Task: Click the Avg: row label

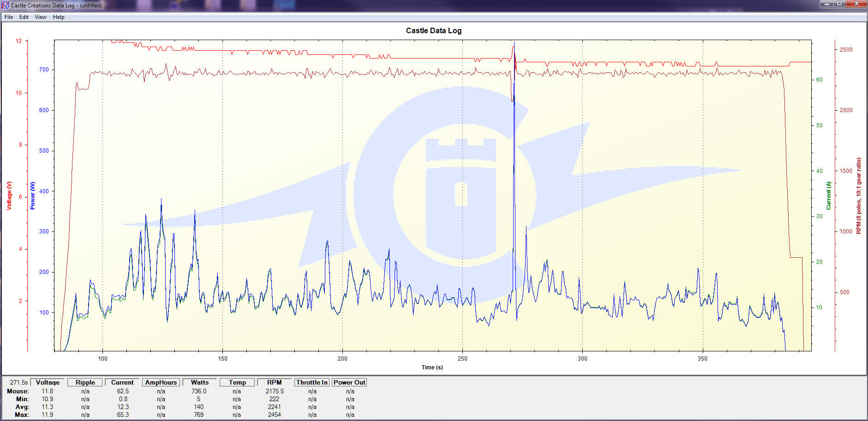Action: pos(22,407)
